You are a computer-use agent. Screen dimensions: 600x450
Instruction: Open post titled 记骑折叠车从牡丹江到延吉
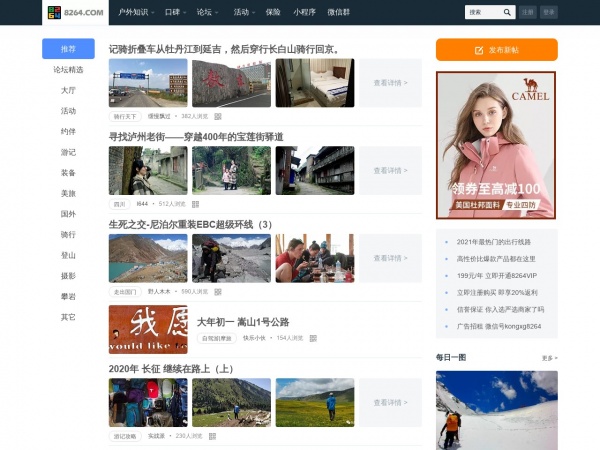[x=224, y=49]
